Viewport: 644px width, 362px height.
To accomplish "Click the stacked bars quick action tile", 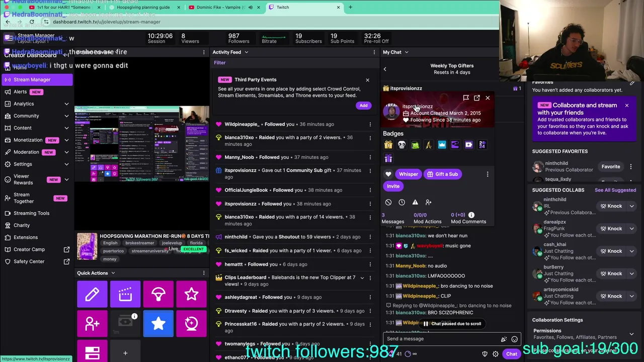I will click(x=92, y=352).
